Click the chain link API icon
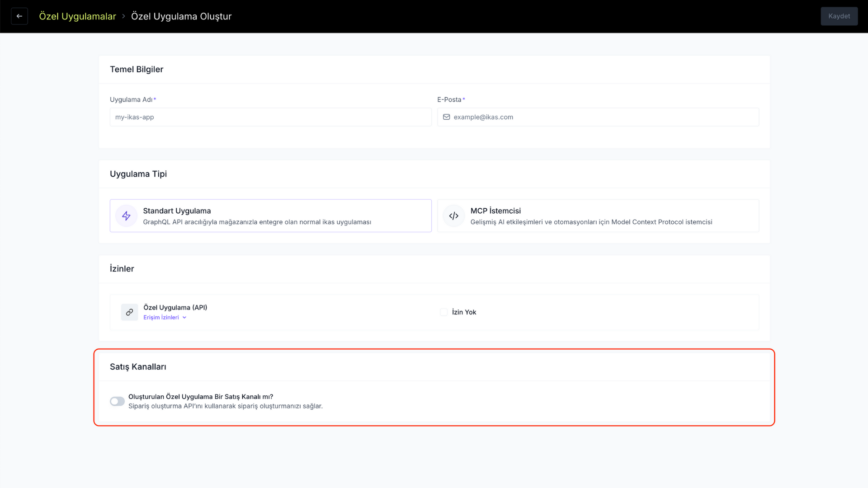 click(129, 312)
